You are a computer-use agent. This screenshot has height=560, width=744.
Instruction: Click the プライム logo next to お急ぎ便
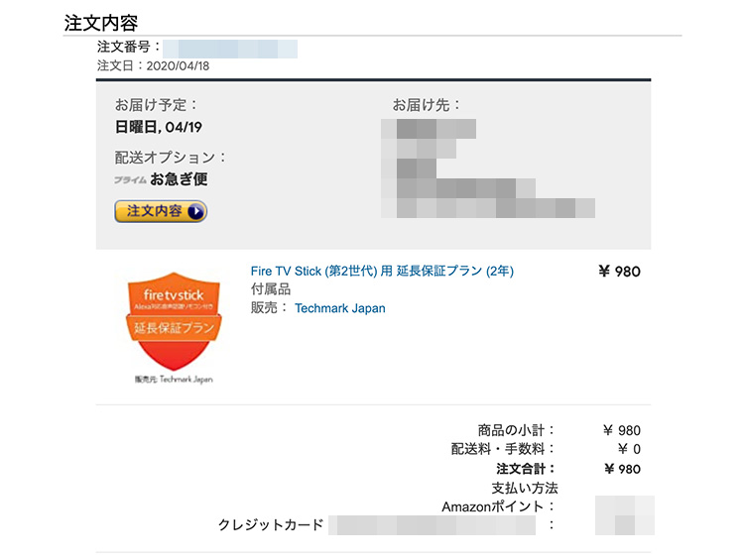[x=130, y=180]
